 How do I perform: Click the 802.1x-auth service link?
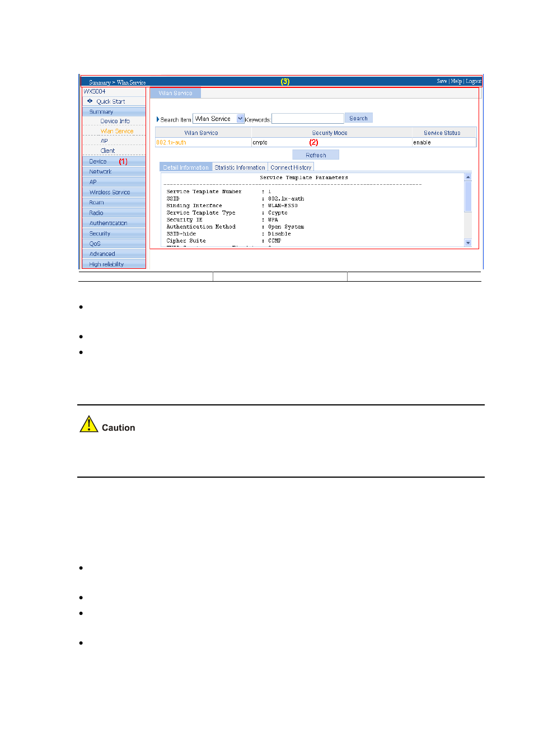tap(171, 142)
